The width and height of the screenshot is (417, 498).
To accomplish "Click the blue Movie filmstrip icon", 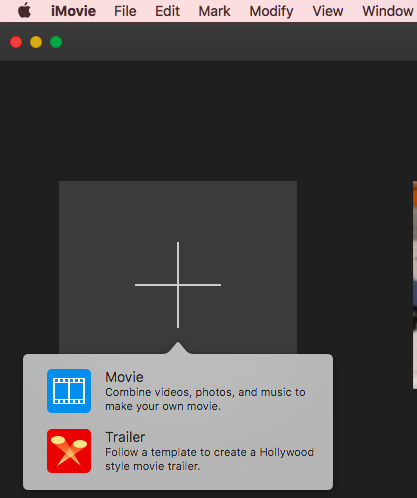I will click(x=69, y=391).
